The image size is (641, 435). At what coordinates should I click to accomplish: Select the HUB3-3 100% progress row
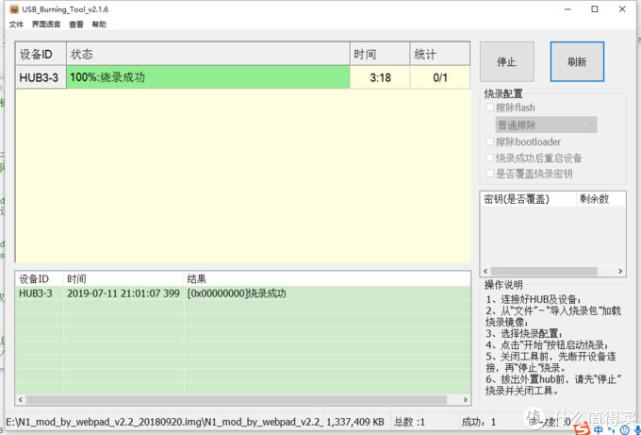tap(243, 77)
